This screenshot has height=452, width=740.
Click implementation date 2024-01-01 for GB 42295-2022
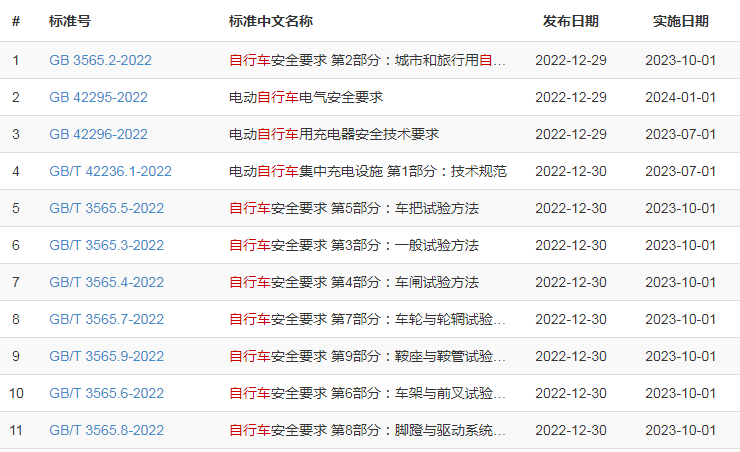[x=681, y=97]
